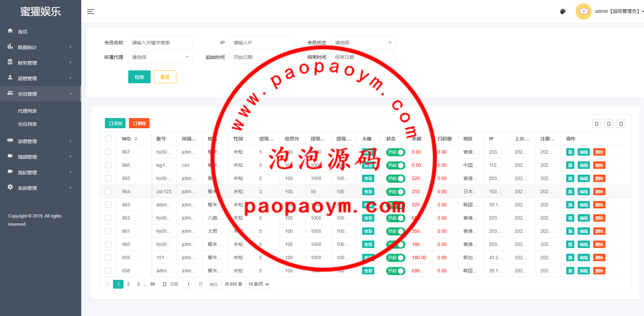Go to page 2 in pagination

pyautogui.click(x=128, y=284)
